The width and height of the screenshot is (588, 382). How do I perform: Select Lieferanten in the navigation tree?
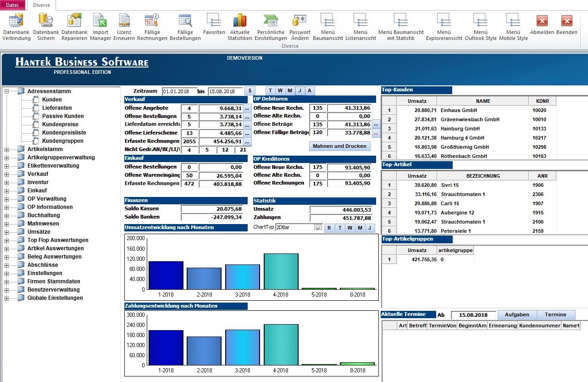tap(57, 108)
